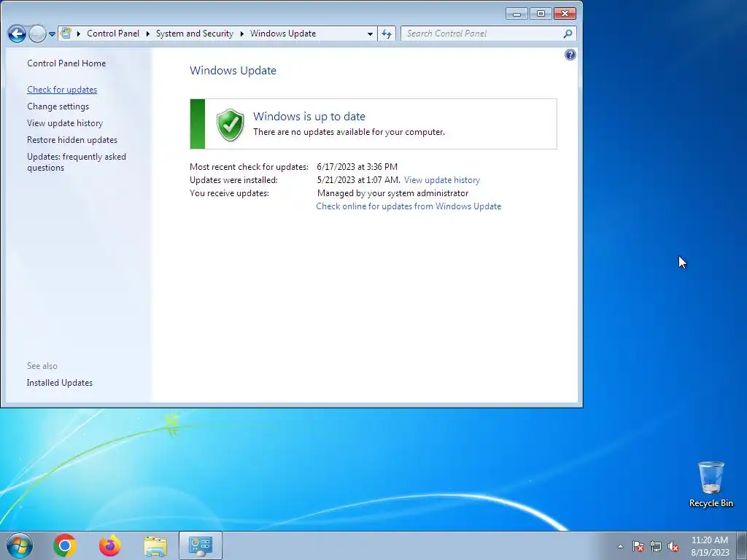This screenshot has width=747, height=560.
Task: Click Check online for updates from Windows Update
Action: [409, 206]
